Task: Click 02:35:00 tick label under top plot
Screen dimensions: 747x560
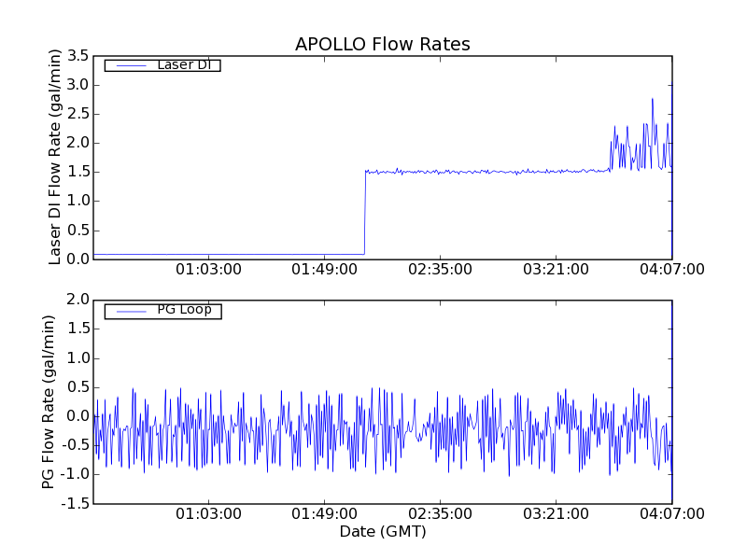Action: (x=440, y=270)
